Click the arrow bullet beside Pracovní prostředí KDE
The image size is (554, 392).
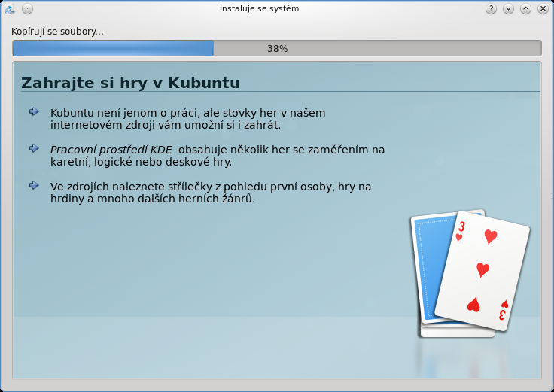point(34,148)
